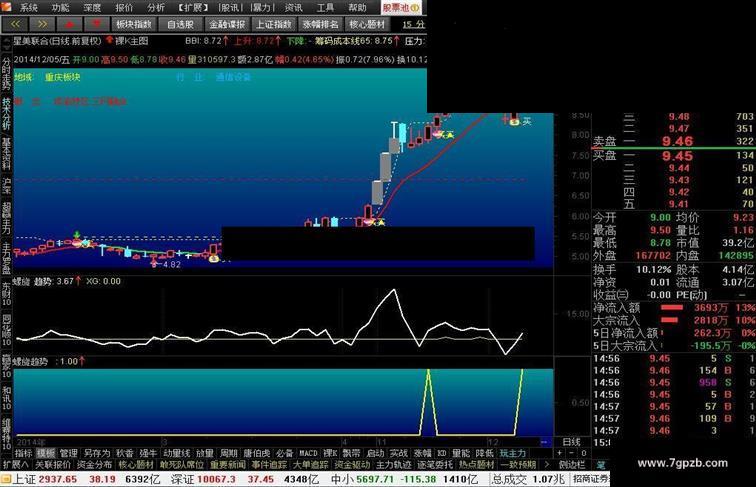The image size is (756, 487).
Task: Open the 资金分布 bottom tab
Action: (94, 465)
